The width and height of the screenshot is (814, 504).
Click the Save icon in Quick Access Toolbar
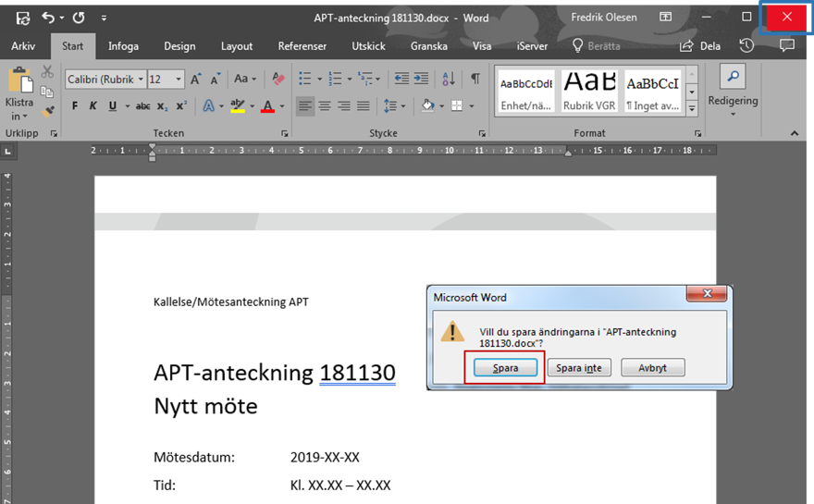click(x=23, y=18)
